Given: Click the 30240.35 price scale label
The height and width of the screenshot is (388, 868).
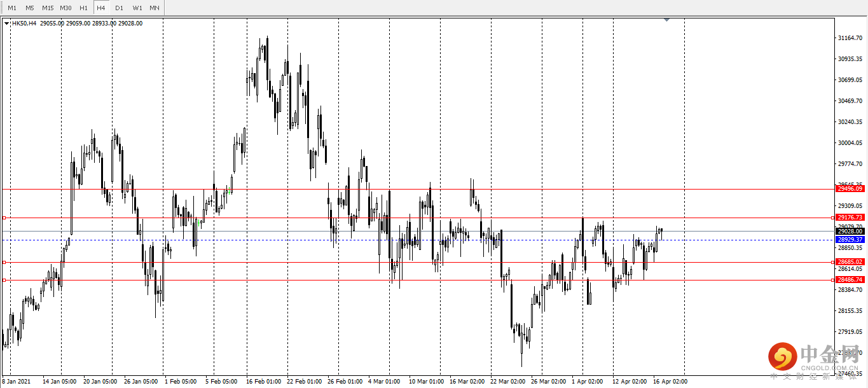Looking at the screenshot, I should [x=850, y=122].
